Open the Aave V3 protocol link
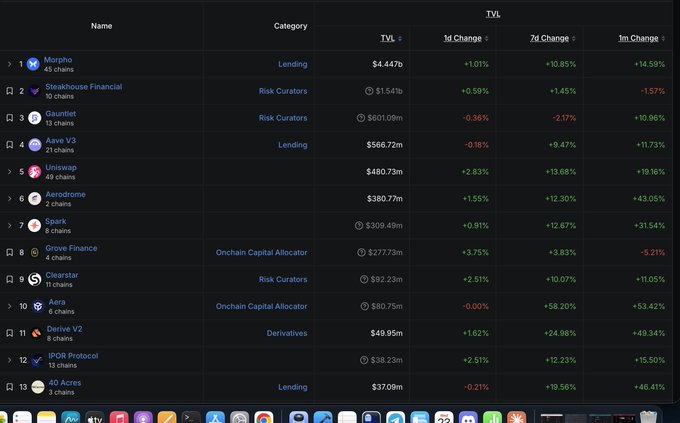 point(61,141)
